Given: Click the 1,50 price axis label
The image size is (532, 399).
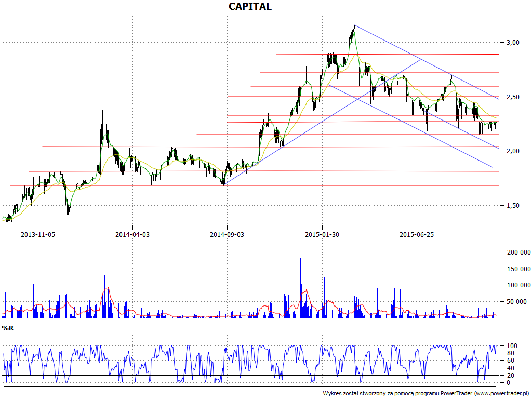Looking at the screenshot, I should 514,206.
